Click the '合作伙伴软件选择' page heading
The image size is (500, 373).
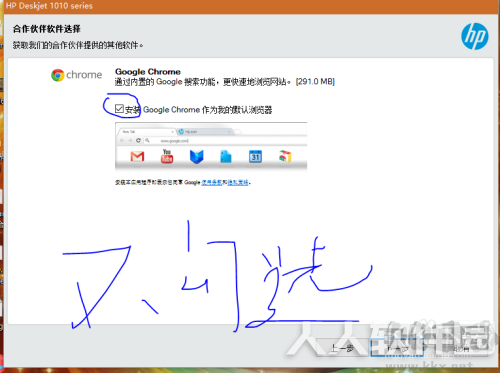(47, 29)
